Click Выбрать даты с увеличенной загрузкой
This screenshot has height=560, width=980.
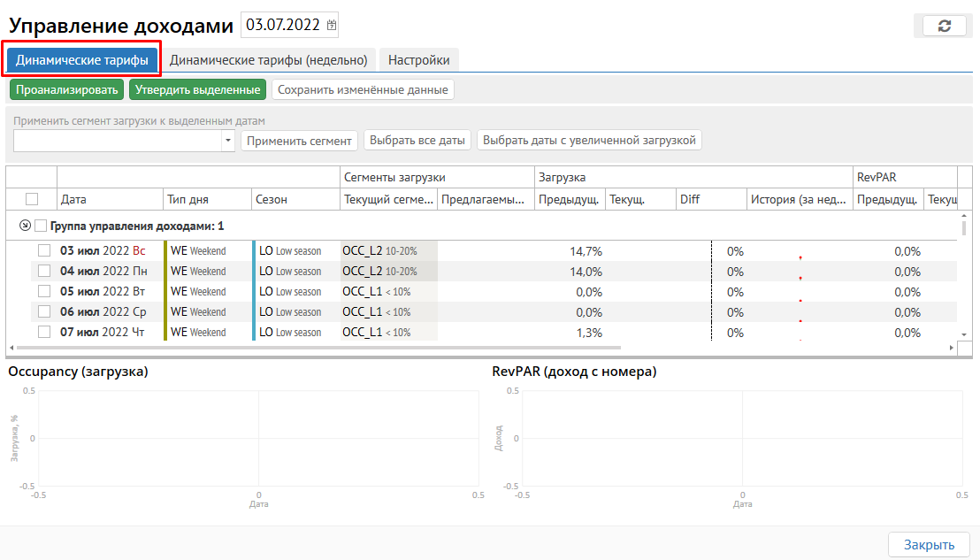point(589,140)
